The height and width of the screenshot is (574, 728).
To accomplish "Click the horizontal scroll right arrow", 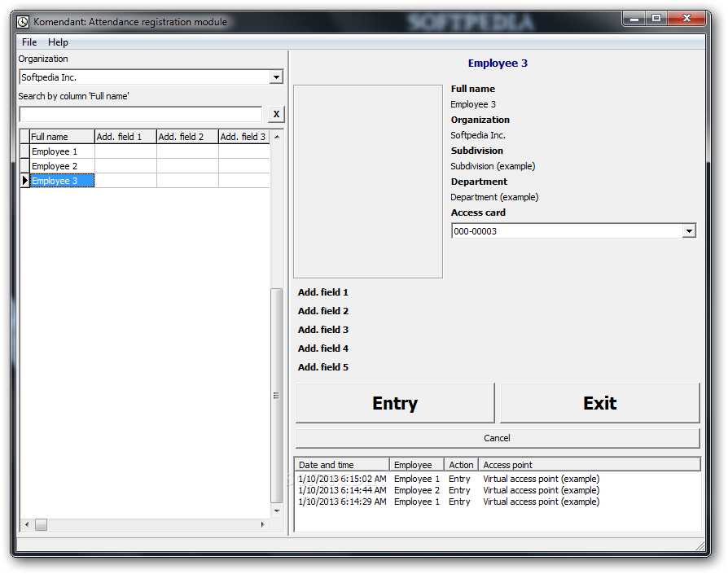I will tap(263, 525).
